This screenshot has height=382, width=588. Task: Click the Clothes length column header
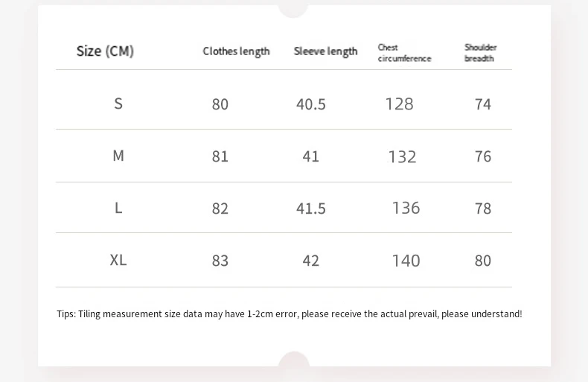[236, 51]
